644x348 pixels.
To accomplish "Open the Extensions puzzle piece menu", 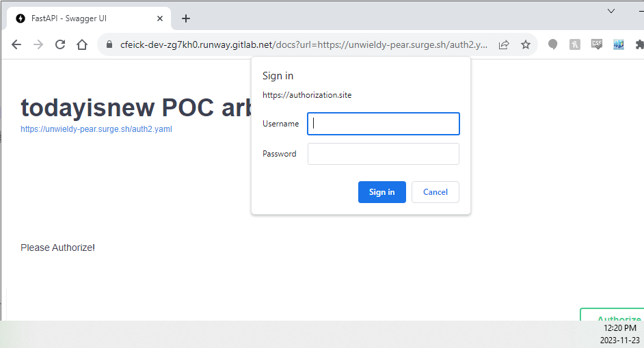I will pyautogui.click(x=639, y=44).
